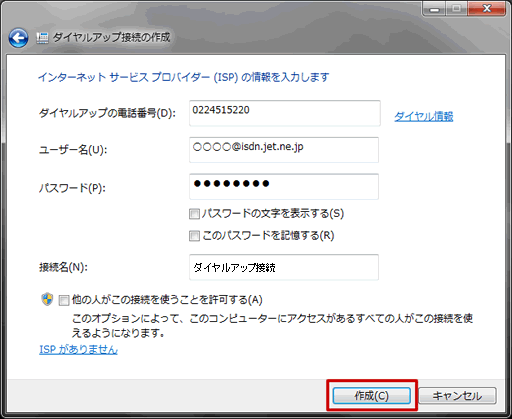Click the UAC shield icon

click(47, 299)
